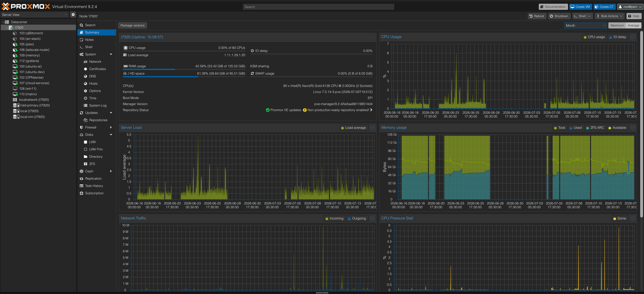The image size is (644, 294).
Task: Open Task History page
Action: click(x=97, y=186)
